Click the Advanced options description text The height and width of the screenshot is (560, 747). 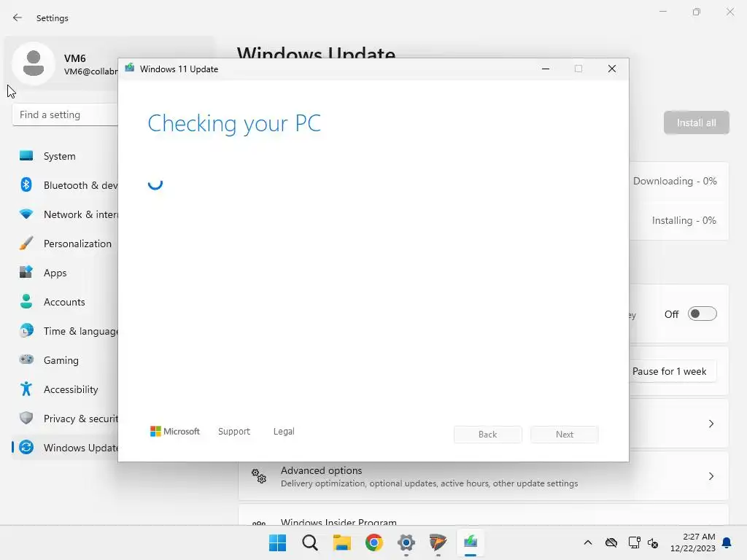tap(429, 483)
